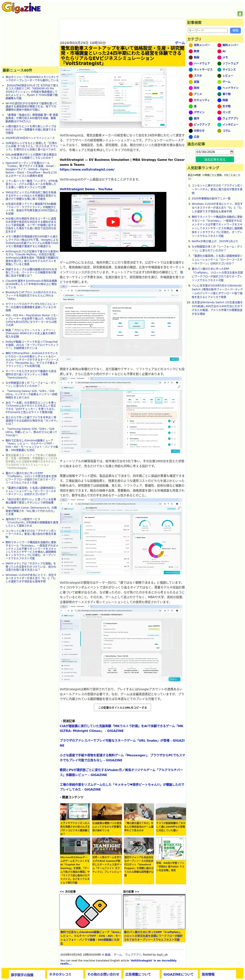This screenshot has height=980, width=245.
Task: Open the green user account icon
Action: click(x=240, y=14)
